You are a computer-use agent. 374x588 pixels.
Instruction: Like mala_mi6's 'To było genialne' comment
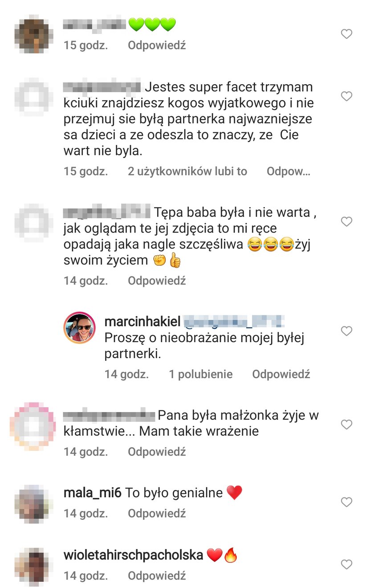(x=346, y=502)
